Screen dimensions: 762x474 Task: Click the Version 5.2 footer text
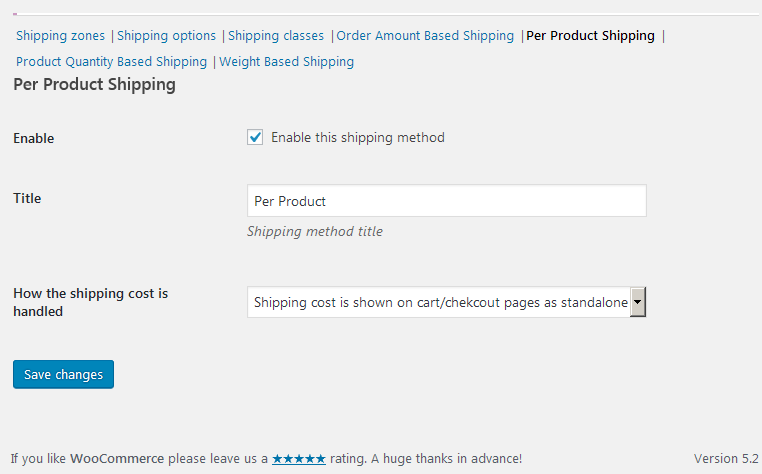coord(726,459)
